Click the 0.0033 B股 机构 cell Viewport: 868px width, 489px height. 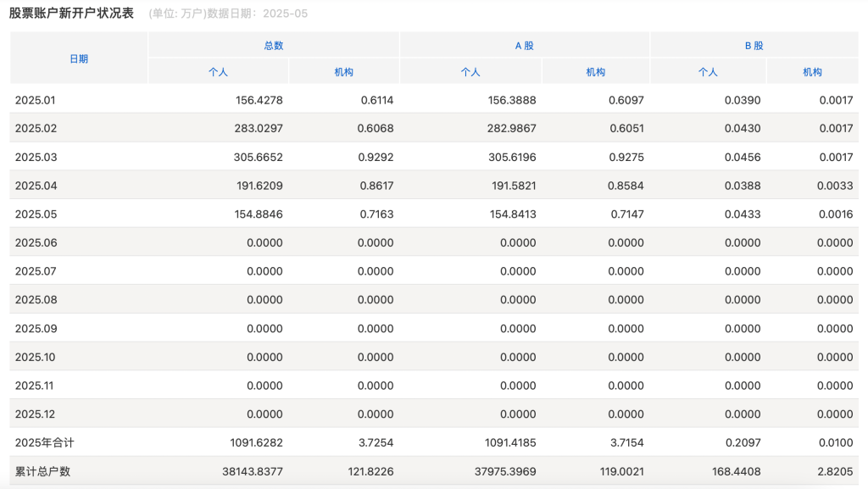[836, 186]
